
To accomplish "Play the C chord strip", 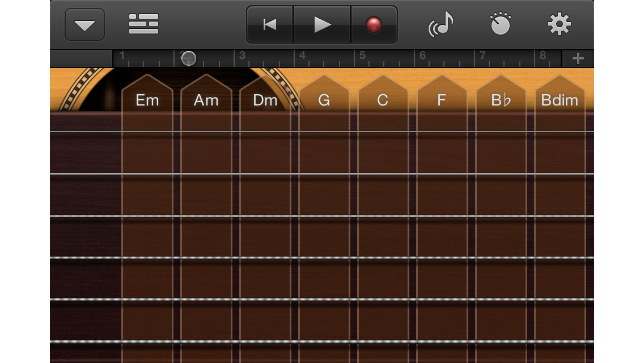I will coord(383,218).
